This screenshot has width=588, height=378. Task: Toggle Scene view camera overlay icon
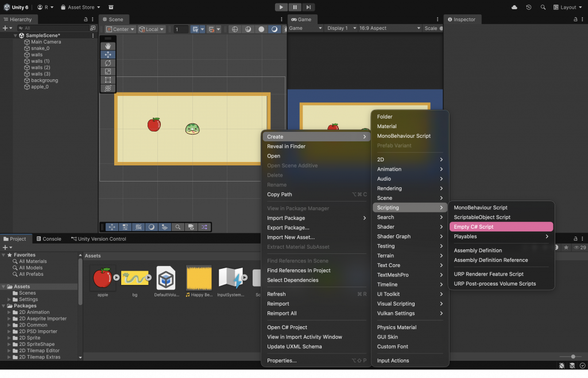pyautogui.click(x=191, y=227)
